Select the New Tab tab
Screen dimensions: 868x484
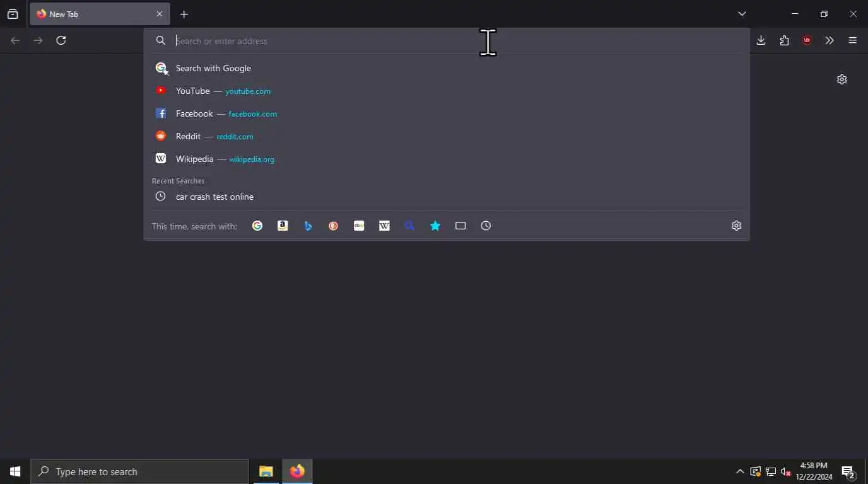[x=100, y=14]
